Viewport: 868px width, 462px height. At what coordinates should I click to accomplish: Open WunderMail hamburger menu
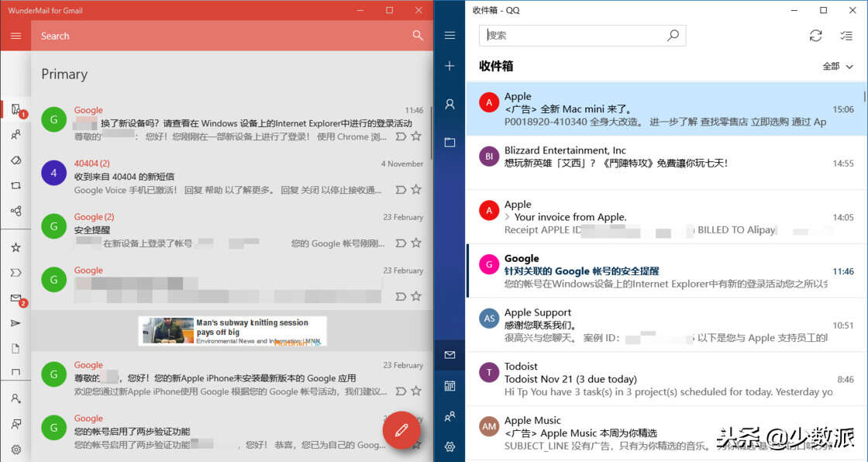pos(15,36)
